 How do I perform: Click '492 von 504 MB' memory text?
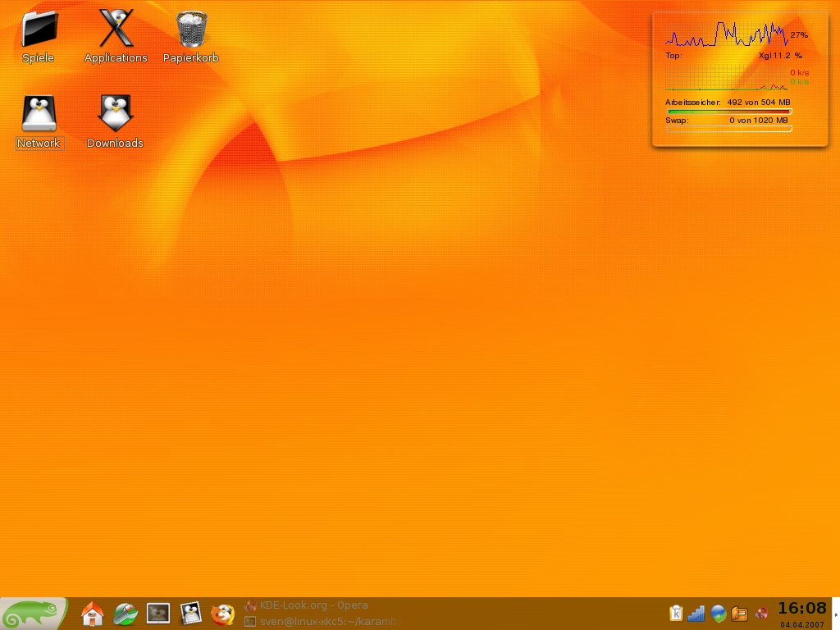(x=759, y=102)
